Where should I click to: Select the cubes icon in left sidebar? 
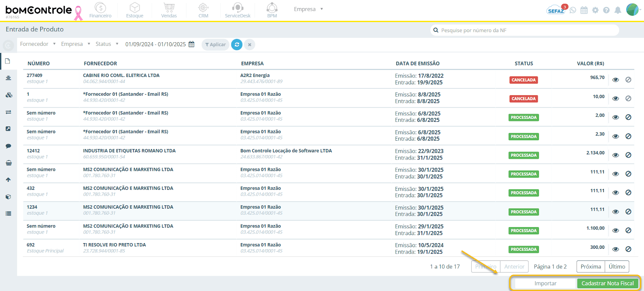[8, 95]
